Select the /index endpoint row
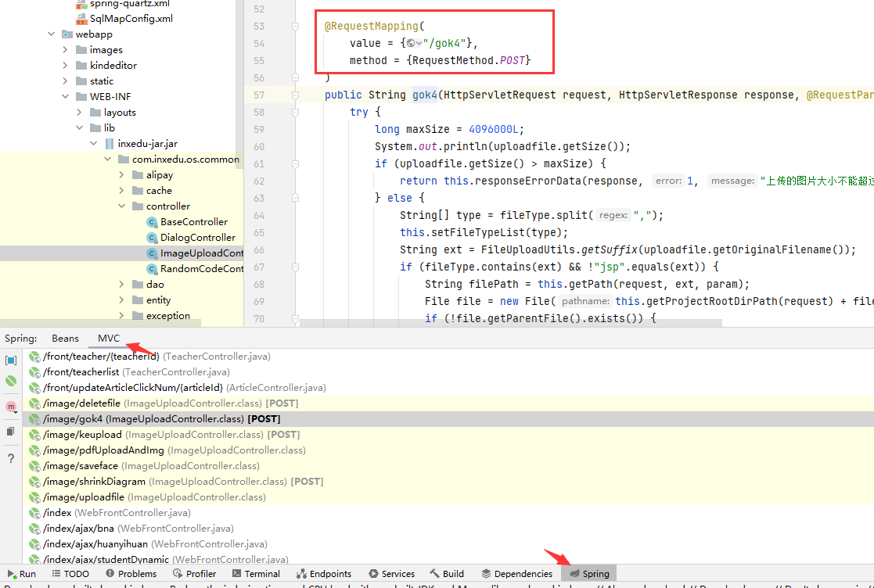The width and height of the screenshot is (874, 588). tap(448, 513)
